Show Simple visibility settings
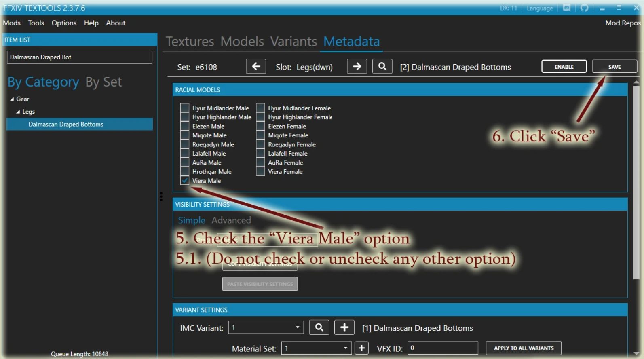Viewport: 644px width, 359px height. pos(192,220)
